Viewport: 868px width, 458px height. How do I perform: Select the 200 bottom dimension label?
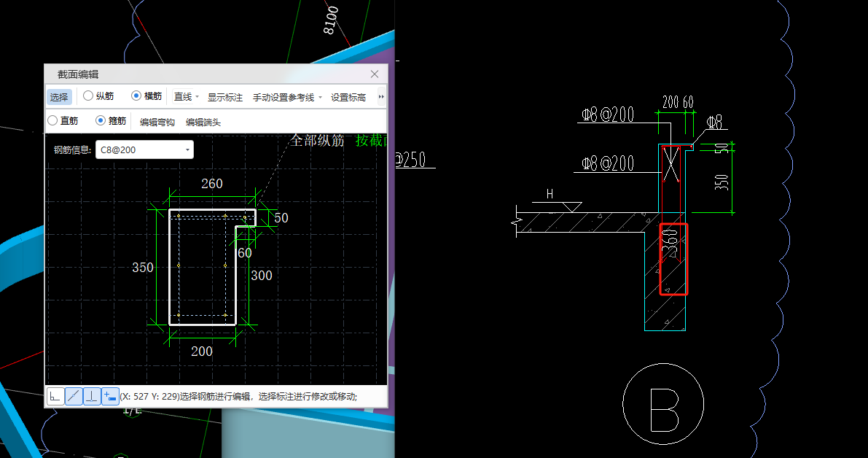point(201,351)
